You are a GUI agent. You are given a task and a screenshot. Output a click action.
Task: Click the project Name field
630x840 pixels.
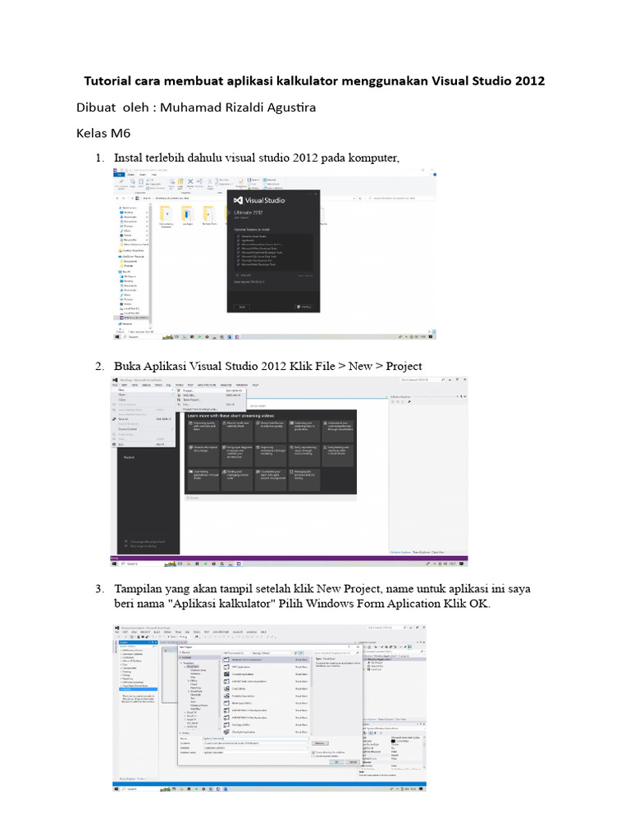[x=256, y=739]
